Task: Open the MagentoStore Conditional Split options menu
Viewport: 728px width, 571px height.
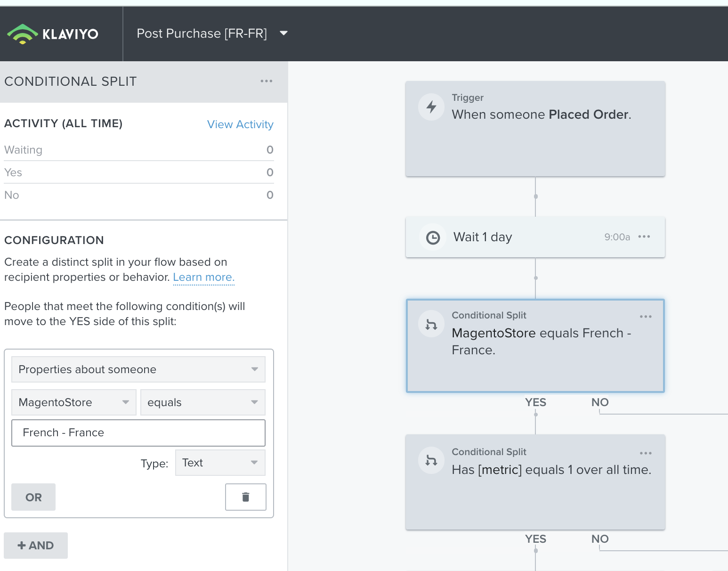Action: [646, 317]
